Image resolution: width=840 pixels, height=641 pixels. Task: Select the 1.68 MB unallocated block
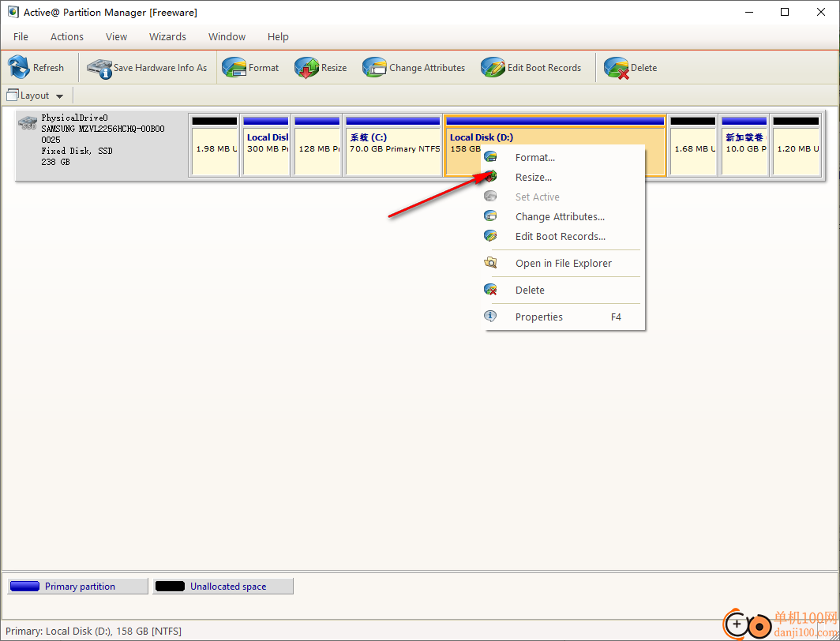point(692,145)
